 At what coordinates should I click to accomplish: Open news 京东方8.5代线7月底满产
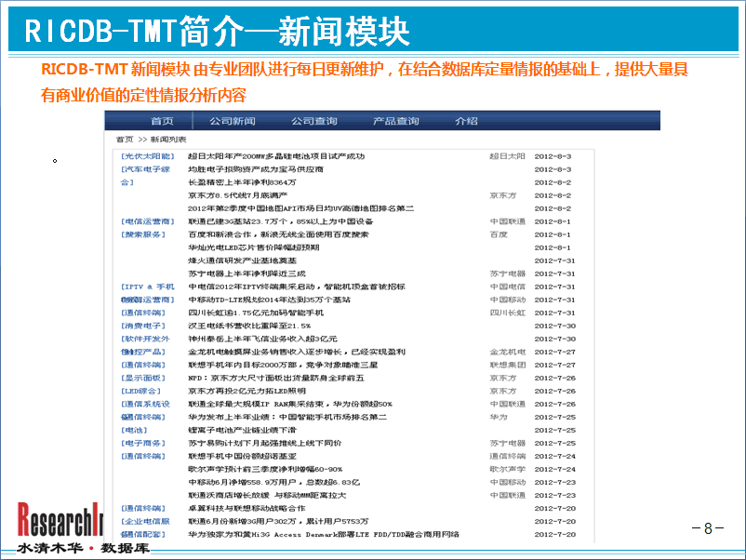(237, 195)
